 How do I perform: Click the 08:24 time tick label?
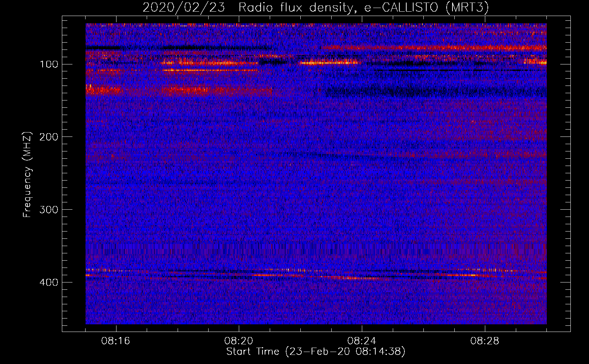[x=362, y=341]
